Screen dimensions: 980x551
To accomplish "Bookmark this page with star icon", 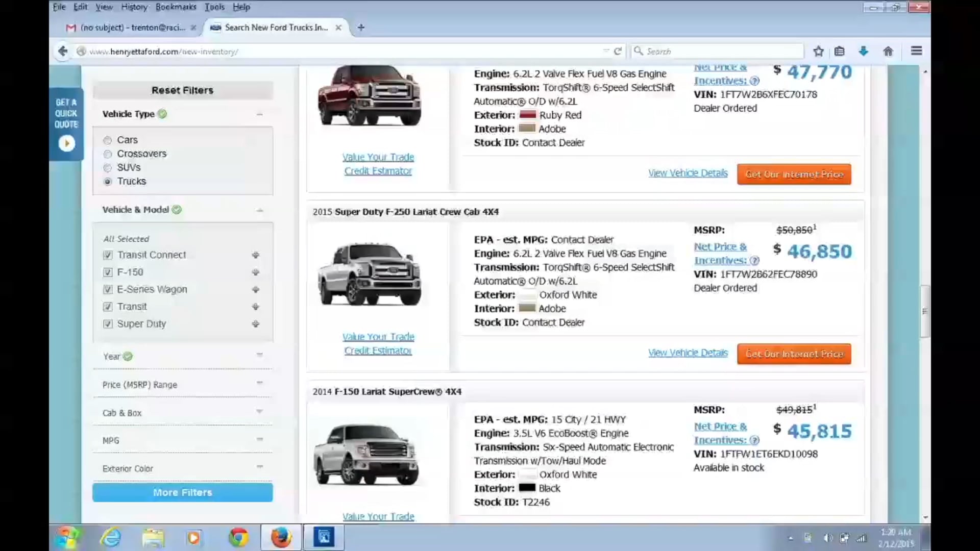I will click(818, 51).
